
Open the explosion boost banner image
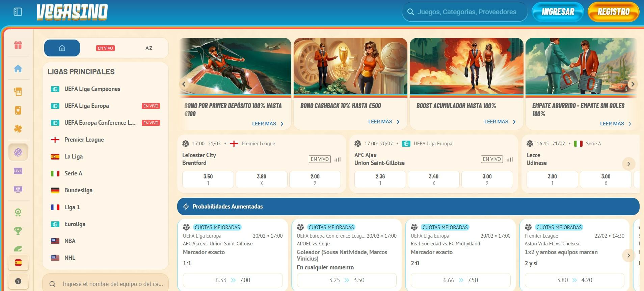coord(466,66)
